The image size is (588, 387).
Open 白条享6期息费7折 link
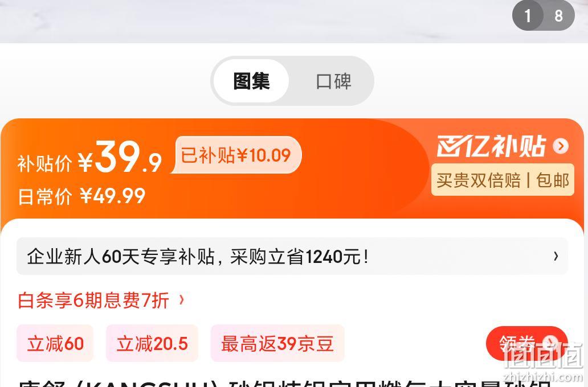(93, 300)
